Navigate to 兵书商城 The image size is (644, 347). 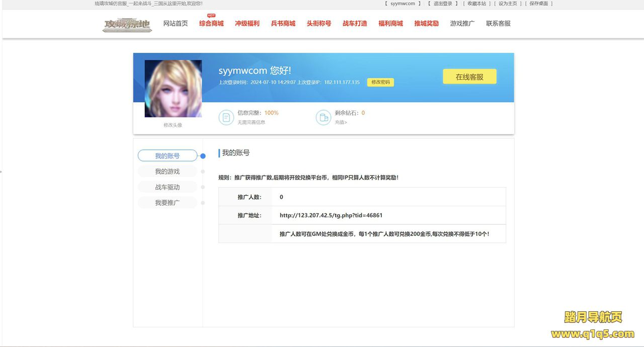(x=283, y=24)
